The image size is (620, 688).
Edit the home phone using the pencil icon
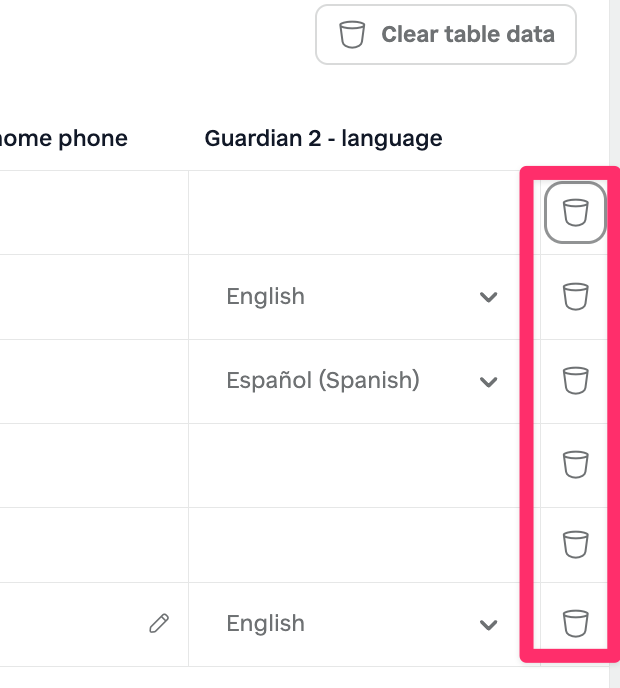pyautogui.click(x=159, y=623)
